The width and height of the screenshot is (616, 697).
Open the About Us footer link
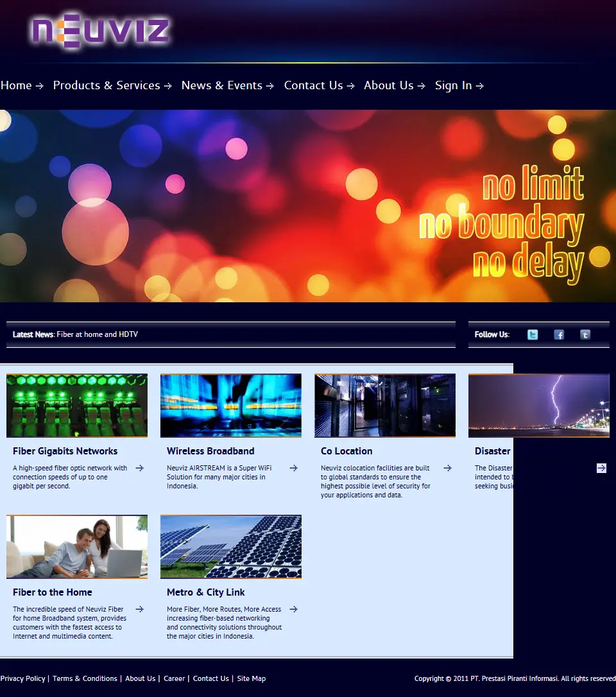(141, 678)
